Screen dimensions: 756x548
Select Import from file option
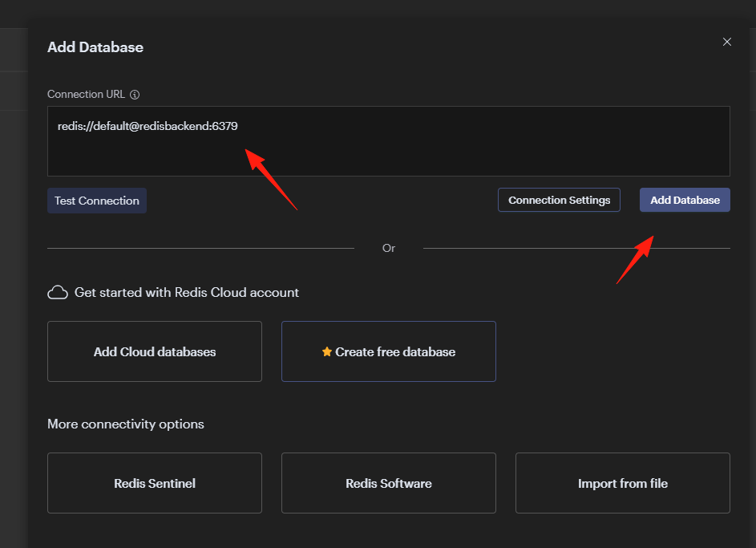[622, 483]
